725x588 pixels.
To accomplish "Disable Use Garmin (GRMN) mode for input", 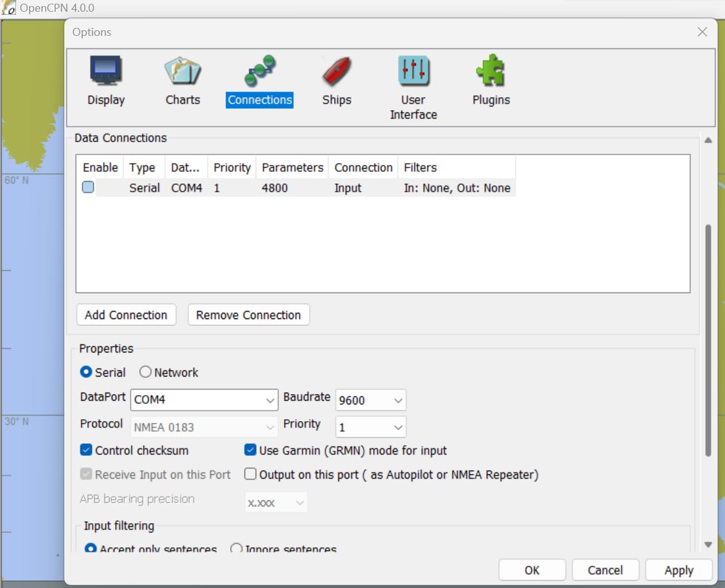I will (251, 450).
